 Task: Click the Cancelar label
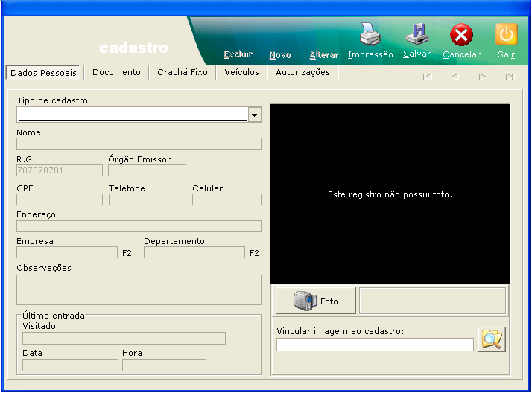pos(461,54)
